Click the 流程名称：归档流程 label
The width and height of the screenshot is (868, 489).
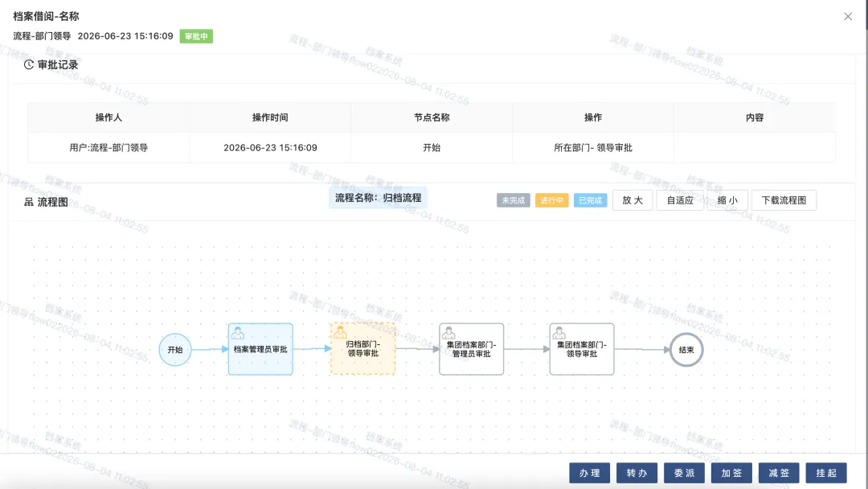[378, 198]
